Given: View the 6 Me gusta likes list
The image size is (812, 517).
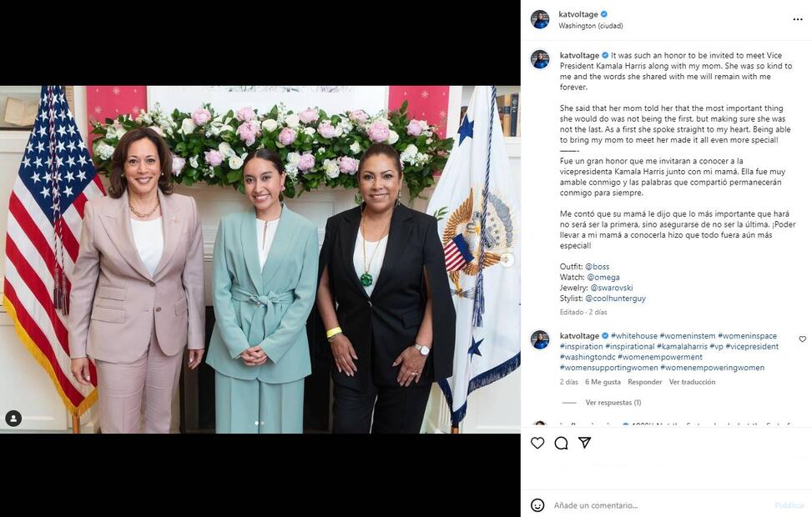Looking at the screenshot, I should [603, 382].
